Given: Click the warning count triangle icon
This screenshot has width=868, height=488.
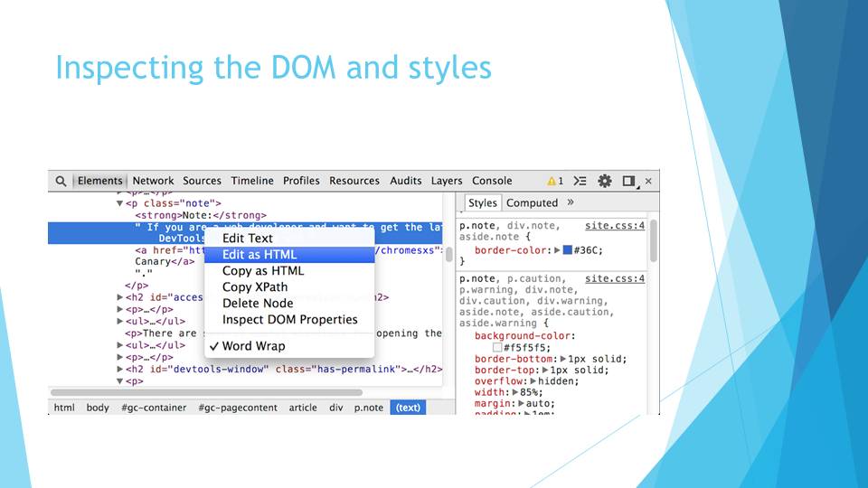Looking at the screenshot, I should click(552, 181).
